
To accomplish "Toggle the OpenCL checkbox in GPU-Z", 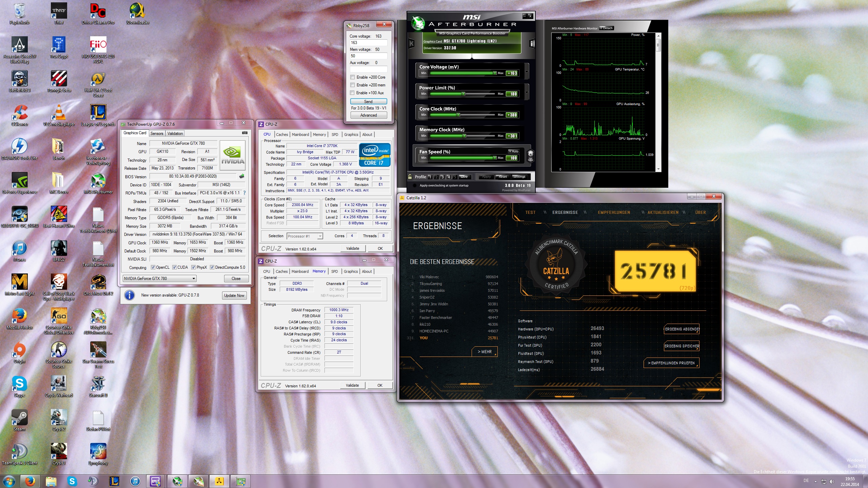I will [x=153, y=267].
